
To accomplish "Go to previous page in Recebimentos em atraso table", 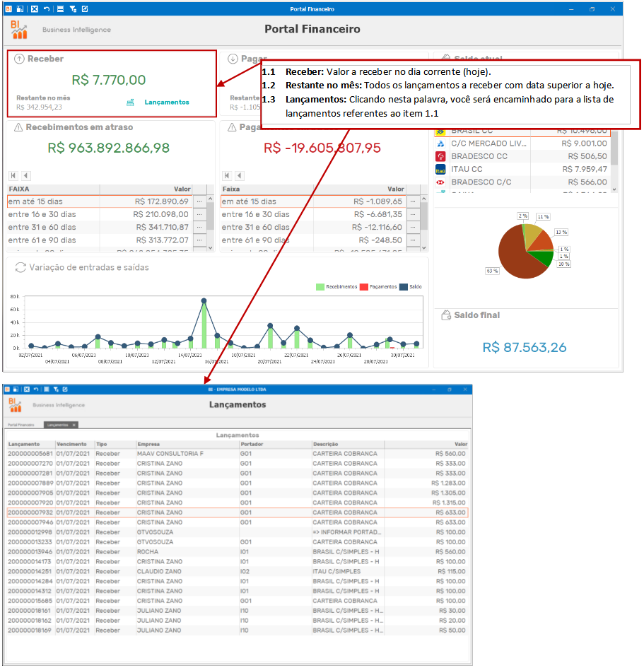I will (x=26, y=175).
